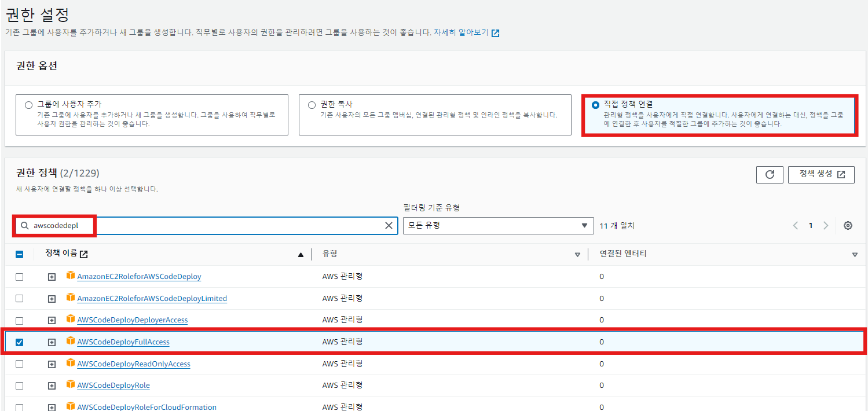The width and height of the screenshot is (868, 411).
Task: Click 권한 정책 (2/1229) heading
Action: [58, 173]
